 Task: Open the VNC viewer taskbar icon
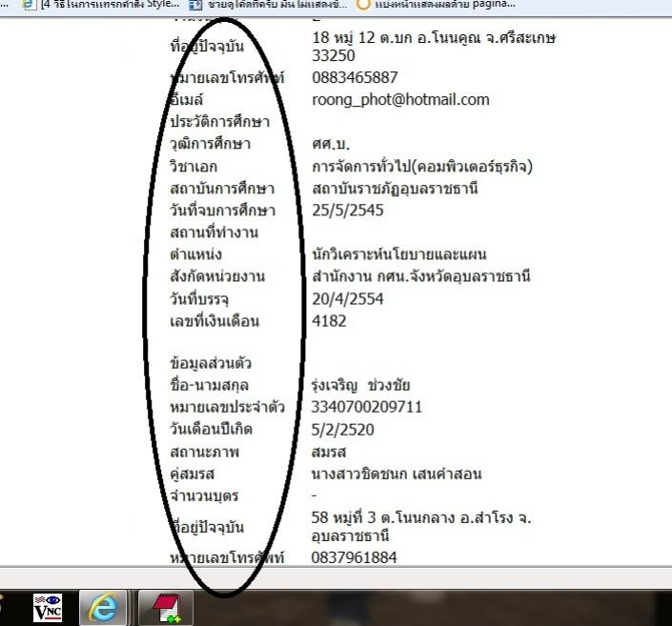[x=48, y=608]
